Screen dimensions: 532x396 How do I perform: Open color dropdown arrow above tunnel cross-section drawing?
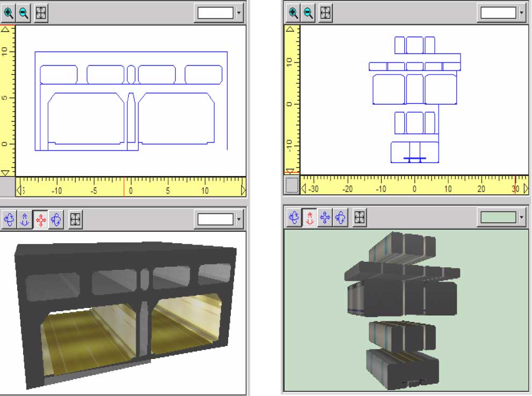pyautogui.click(x=239, y=13)
